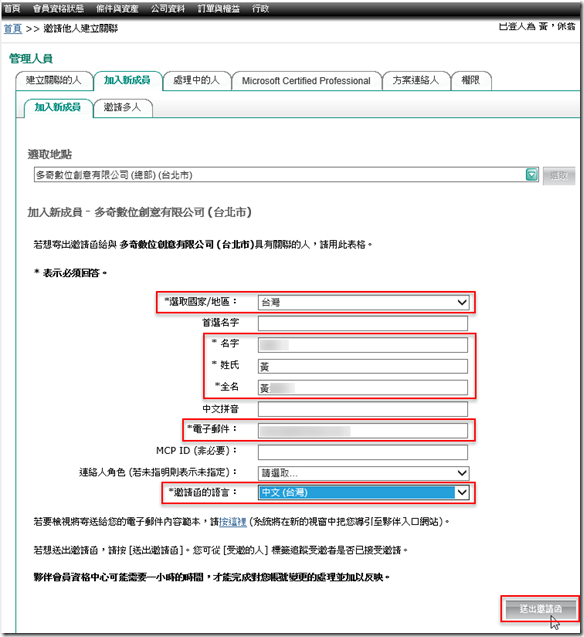Click the 姓氏 input field

363,366
